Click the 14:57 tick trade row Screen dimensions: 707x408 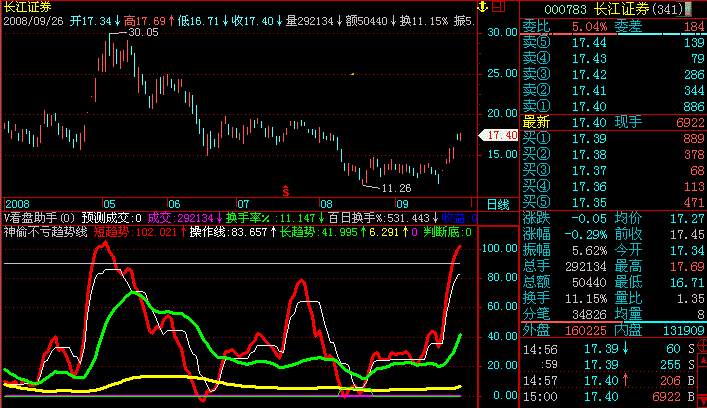(x=609, y=380)
